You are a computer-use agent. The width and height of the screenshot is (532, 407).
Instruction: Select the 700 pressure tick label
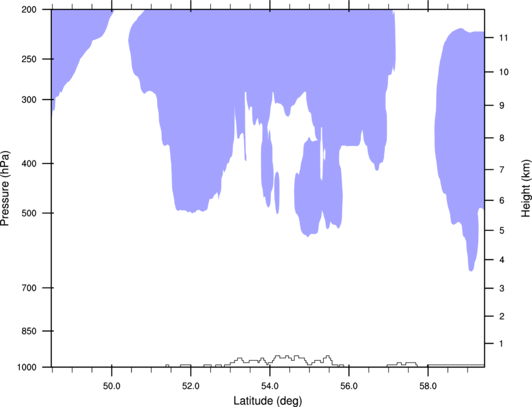click(29, 288)
